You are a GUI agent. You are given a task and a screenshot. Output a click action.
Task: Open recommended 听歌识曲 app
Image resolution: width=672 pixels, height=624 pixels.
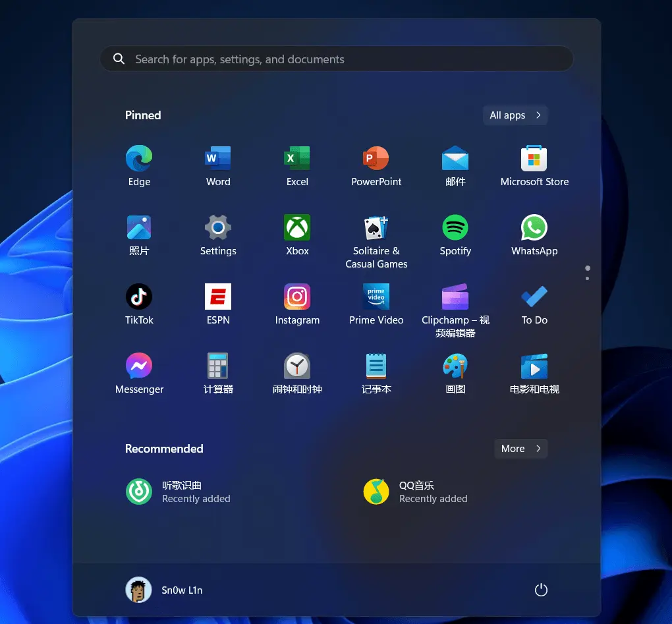tap(179, 492)
